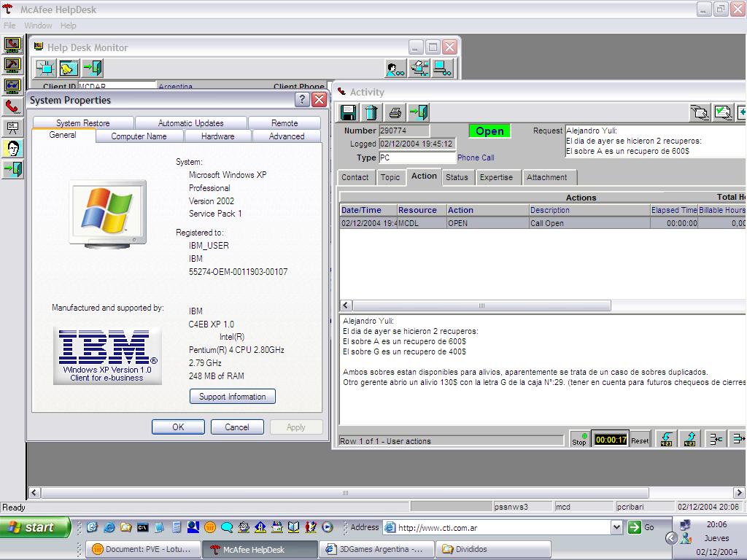Click the down-arrow 4:23 timer icon
Viewport: 747px width, 560px height.
tap(667, 439)
